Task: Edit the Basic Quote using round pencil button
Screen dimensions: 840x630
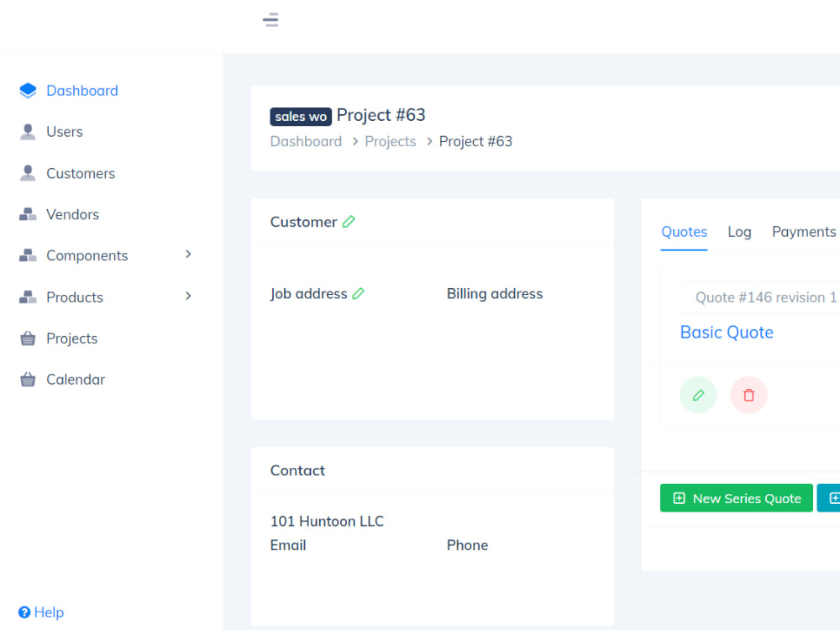Action: 698,395
